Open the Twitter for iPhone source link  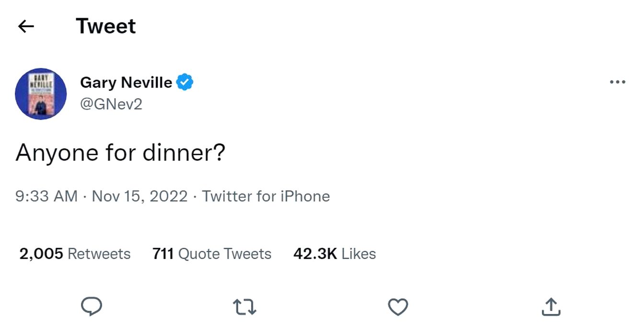266,196
